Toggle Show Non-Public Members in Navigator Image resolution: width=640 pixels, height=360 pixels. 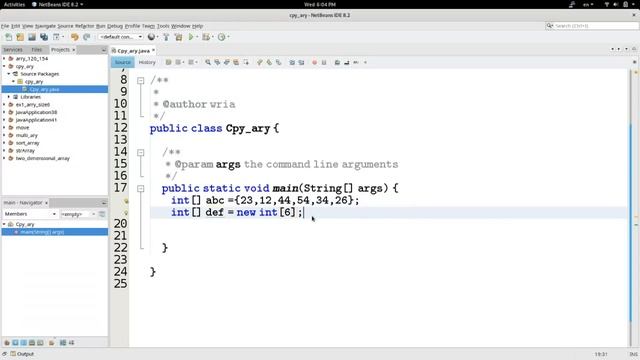point(32,343)
